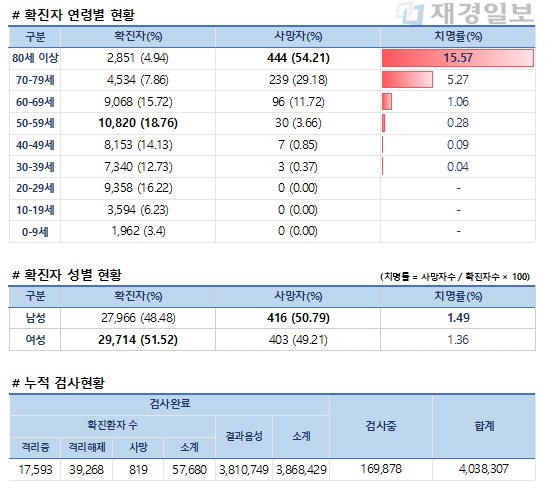Viewport: 548px width, 487px height.
Task: Click the bold '10,820 (18.76)' cell
Action: pos(138,123)
